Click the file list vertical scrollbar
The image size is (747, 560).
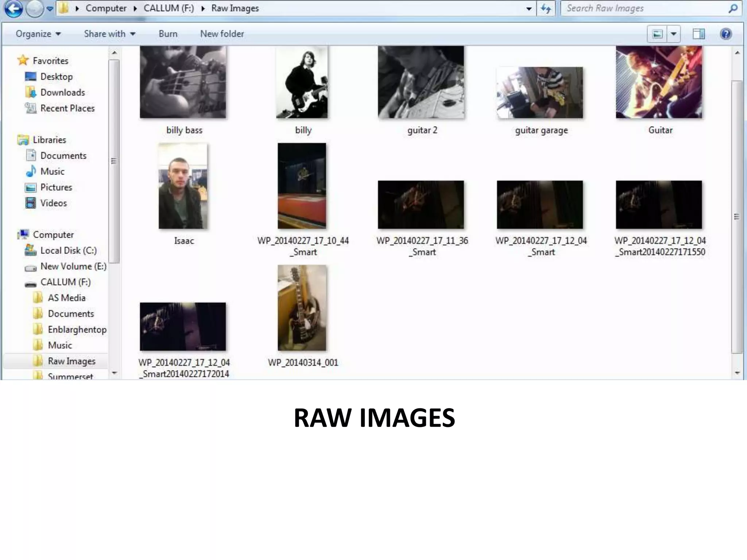737,217
